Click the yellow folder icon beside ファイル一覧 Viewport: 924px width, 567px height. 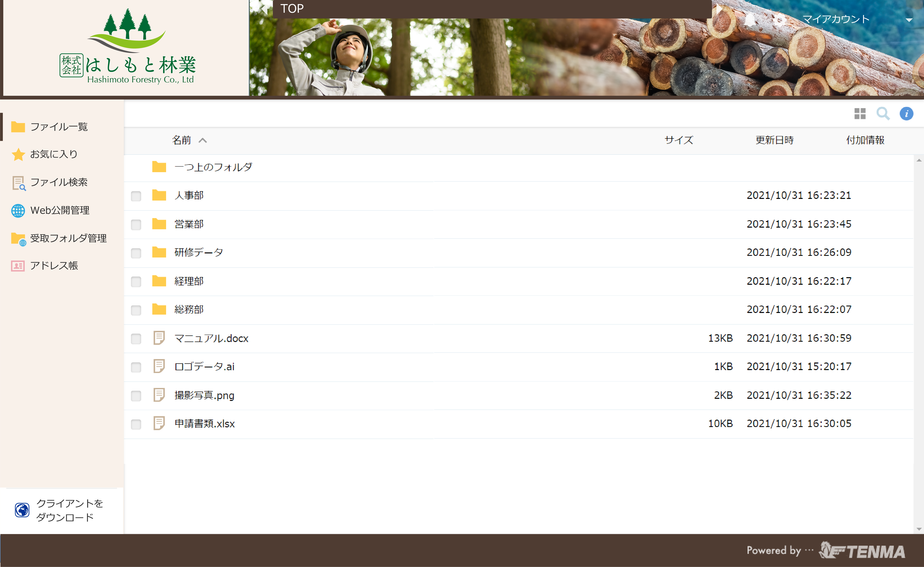coord(18,127)
